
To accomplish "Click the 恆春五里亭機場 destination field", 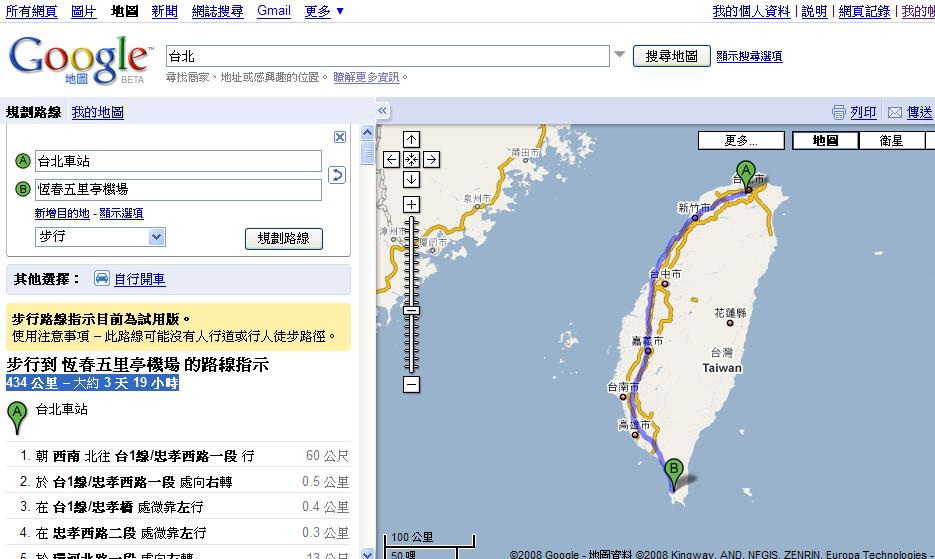I will coord(178,189).
